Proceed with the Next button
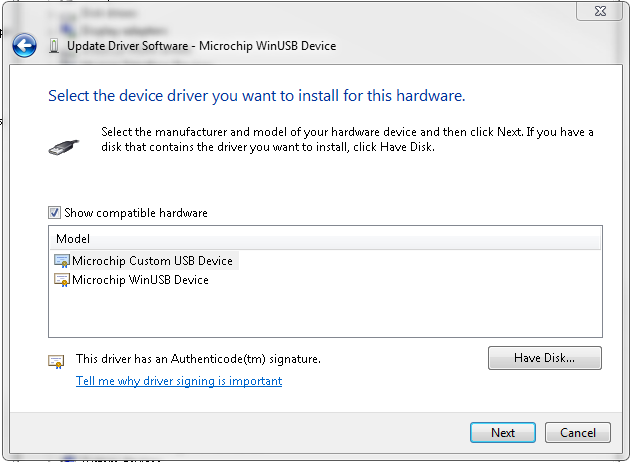The width and height of the screenshot is (630, 462). [x=503, y=433]
